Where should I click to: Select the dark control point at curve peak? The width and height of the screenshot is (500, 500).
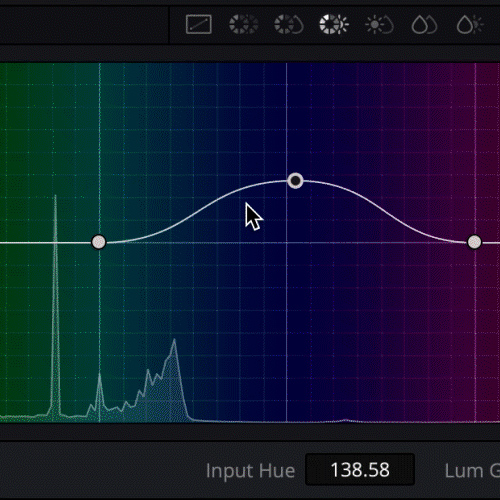(295, 181)
